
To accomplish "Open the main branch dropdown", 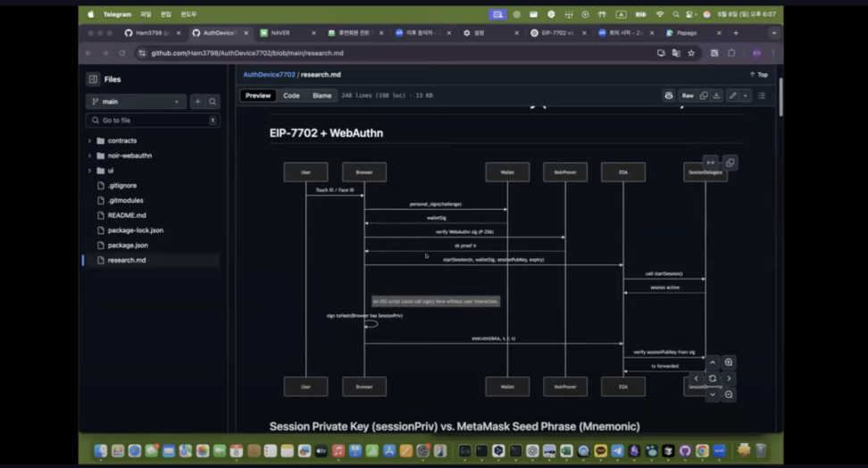I will (x=136, y=101).
